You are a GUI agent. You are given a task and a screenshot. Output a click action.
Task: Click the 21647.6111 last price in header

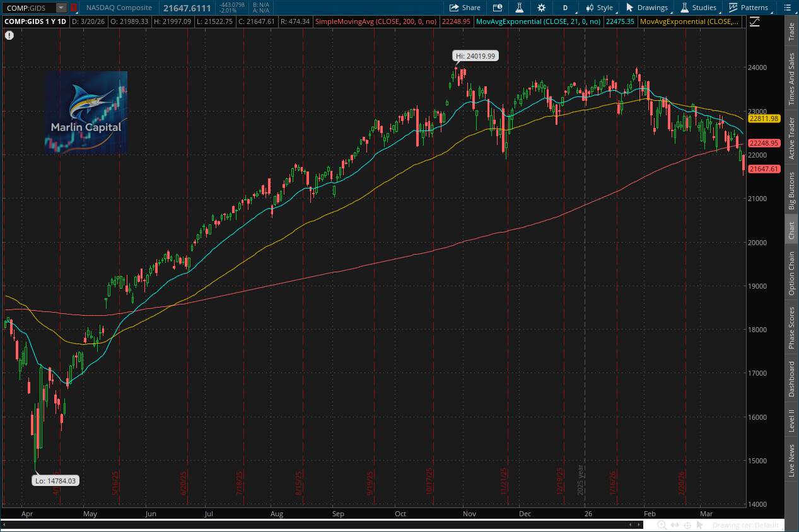coord(187,8)
